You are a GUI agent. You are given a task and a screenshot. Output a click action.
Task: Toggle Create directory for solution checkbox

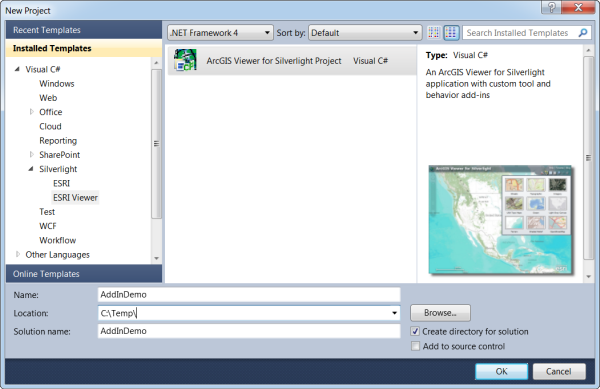point(415,331)
